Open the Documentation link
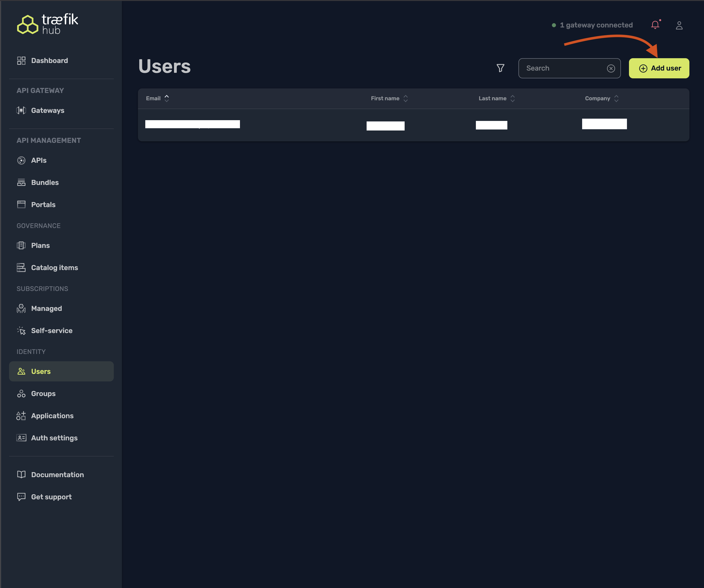The height and width of the screenshot is (588, 704). (x=57, y=475)
